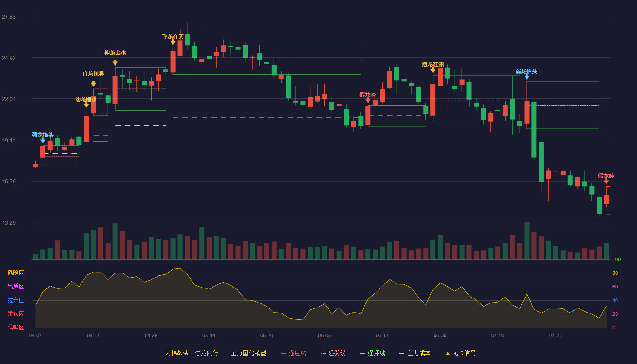Select the 05-14 date label
The image size is (637, 364).
[x=209, y=335]
